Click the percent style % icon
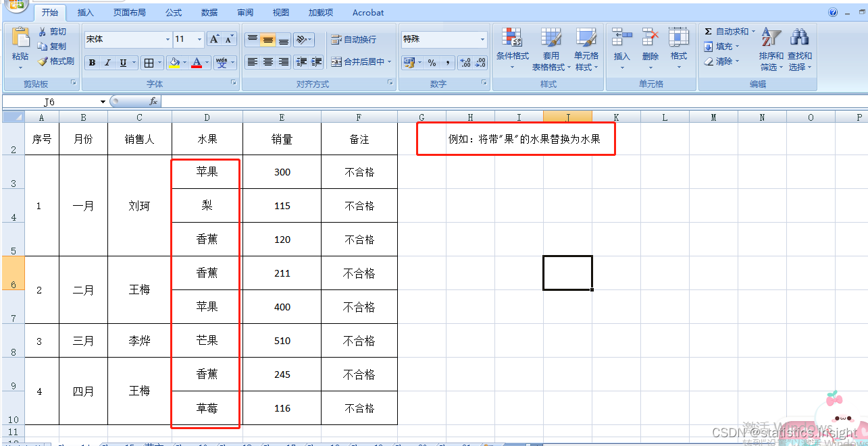The image size is (868, 446). click(x=433, y=62)
